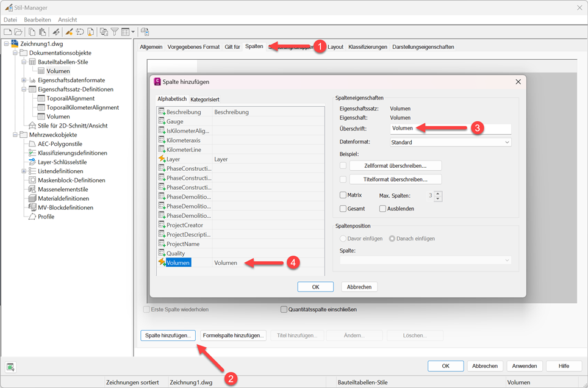Select the Materialdefinitionen tree icon

pyautogui.click(x=33, y=198)
